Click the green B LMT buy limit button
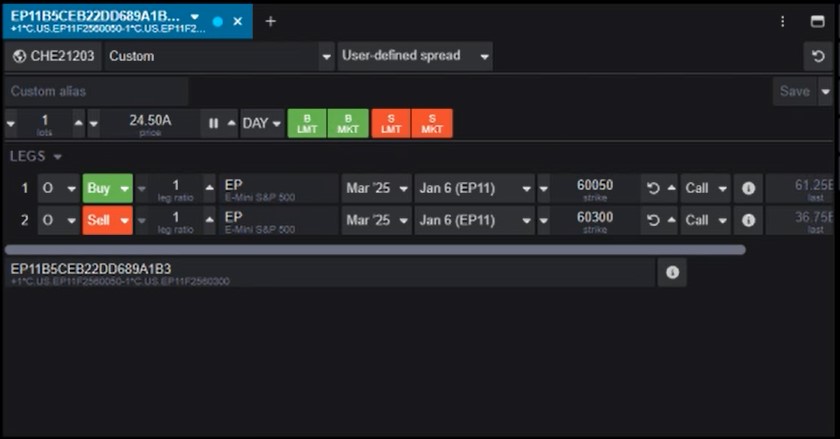840x439 pixels. click(x=307, y=124)
